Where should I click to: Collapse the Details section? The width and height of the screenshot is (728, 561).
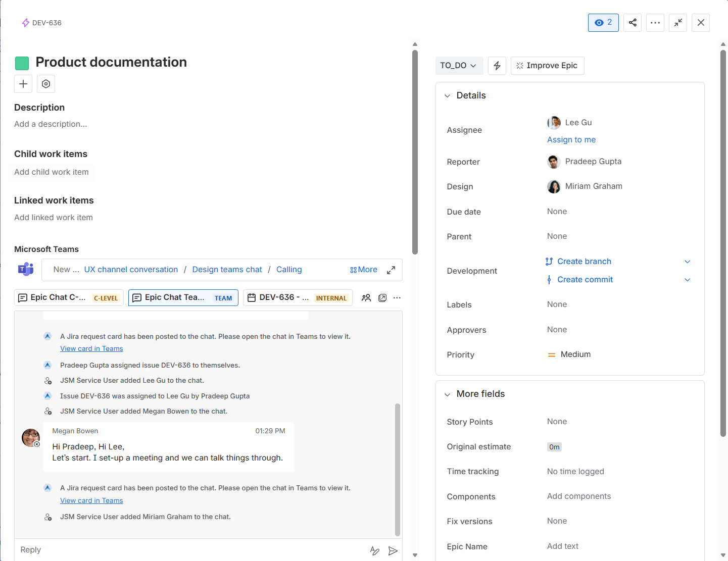(447, 96)
